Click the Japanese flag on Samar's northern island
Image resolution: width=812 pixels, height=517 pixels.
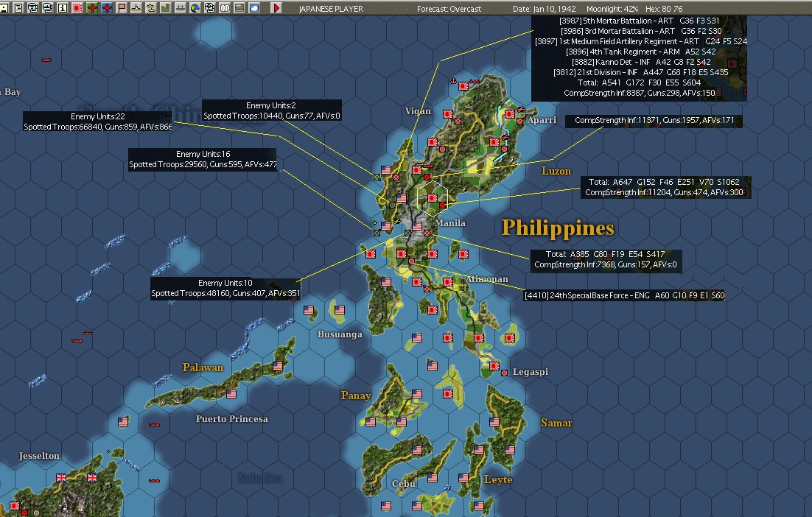click(510, 338)
